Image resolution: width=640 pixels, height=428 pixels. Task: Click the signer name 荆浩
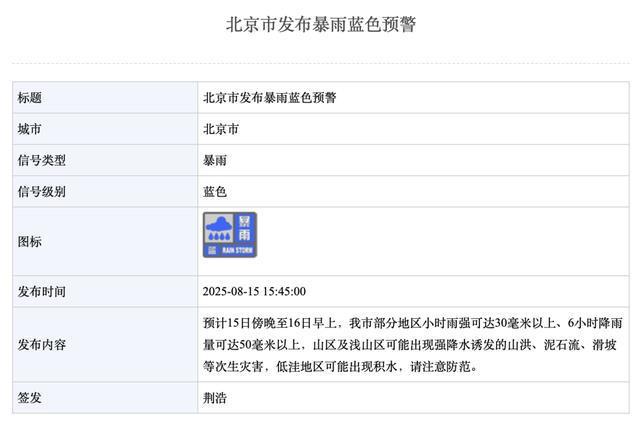(215, 397)
